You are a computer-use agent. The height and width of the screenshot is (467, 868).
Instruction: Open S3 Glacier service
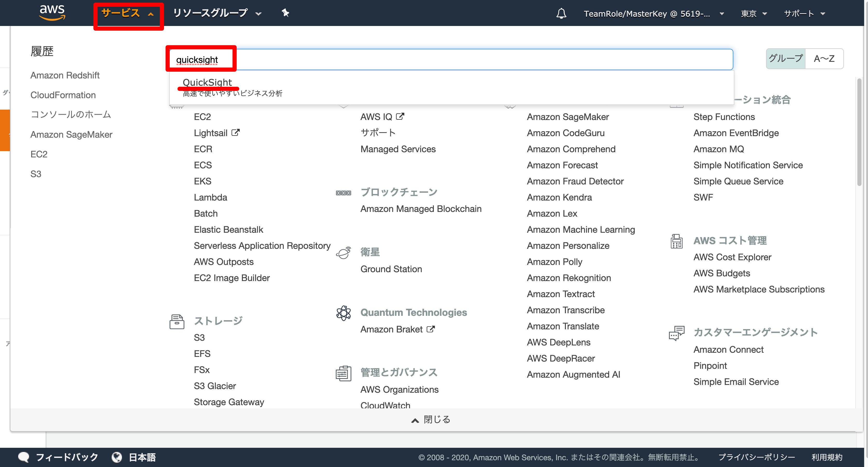click(215, 386)
